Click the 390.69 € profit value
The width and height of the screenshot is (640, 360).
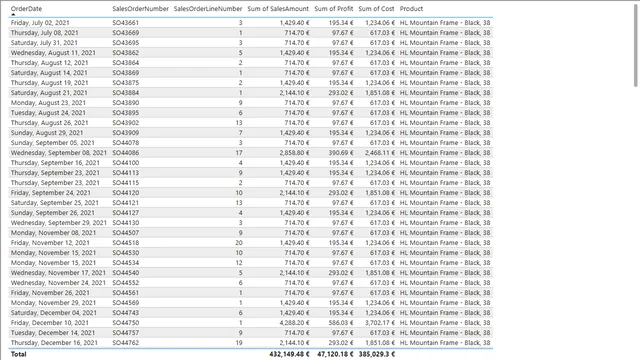pyautogui.click(x=341, y=153)
